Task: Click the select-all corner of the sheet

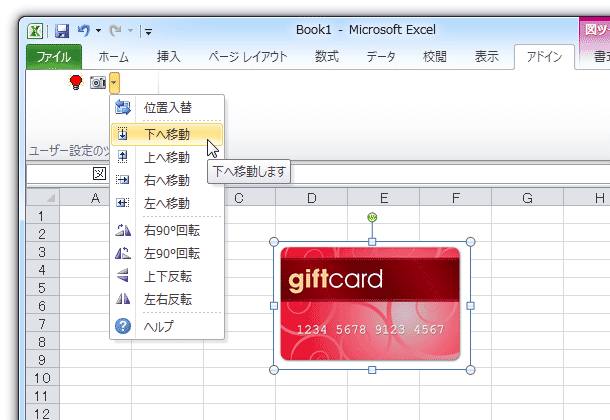Action: pyautogui.click(x=43, y=197)
